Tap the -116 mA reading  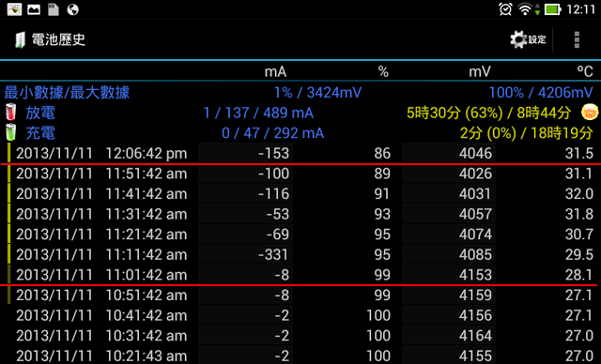[273, 194]
